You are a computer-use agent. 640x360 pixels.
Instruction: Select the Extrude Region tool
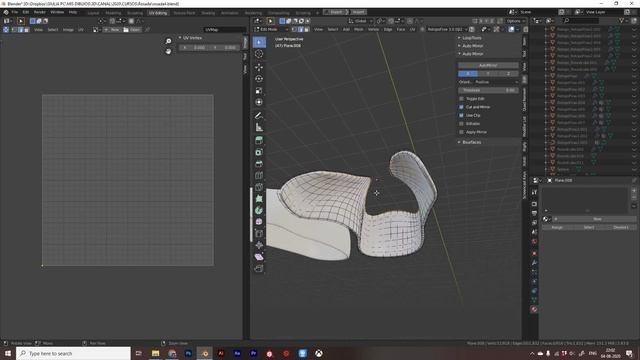click(x=259, y=140)
